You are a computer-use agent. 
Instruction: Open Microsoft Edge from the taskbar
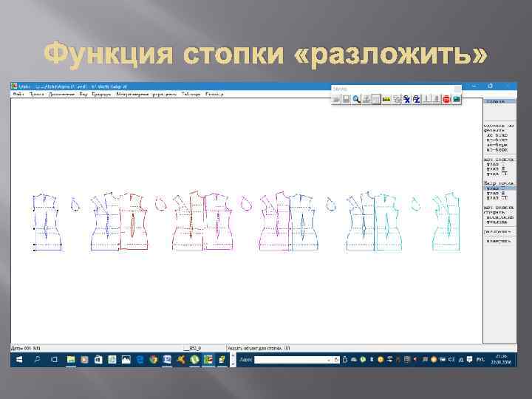140,359
